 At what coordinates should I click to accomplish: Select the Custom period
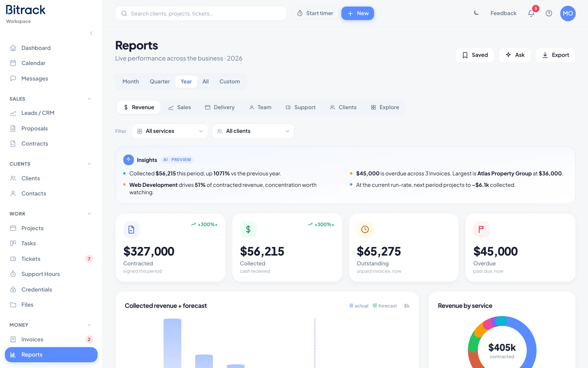point(230,82)
